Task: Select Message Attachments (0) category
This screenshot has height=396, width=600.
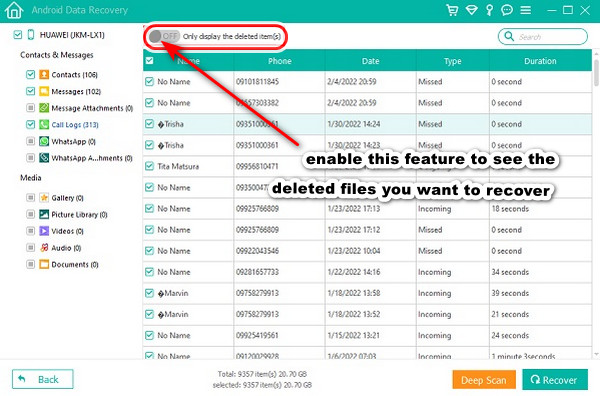Action: (x=92, y=108)
